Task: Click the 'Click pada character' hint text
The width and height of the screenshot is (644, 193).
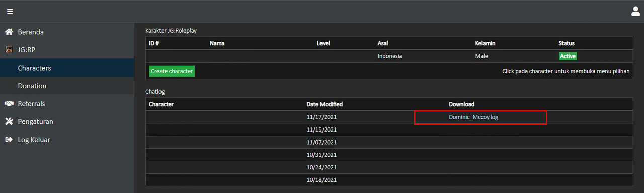Action: click(x=566, y=71)
